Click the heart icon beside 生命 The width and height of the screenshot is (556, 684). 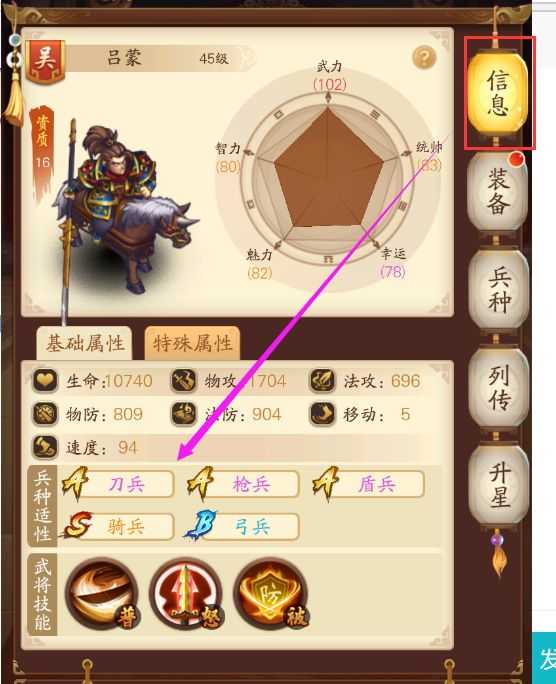[45, 380]
